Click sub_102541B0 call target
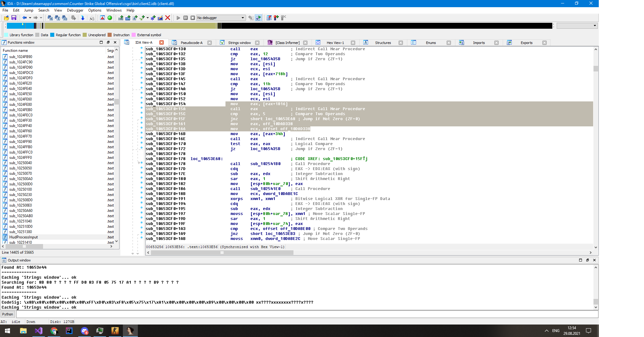 tap(265, 164)
